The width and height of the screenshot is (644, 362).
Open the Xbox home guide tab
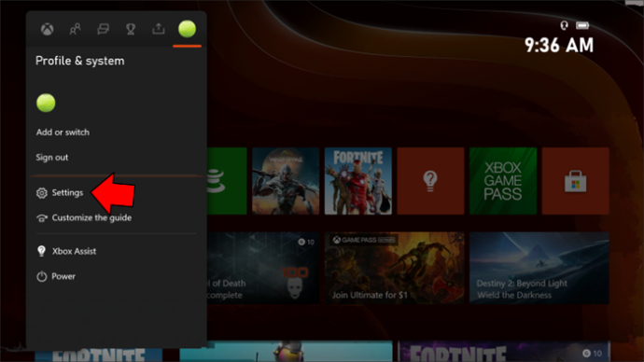48,29
